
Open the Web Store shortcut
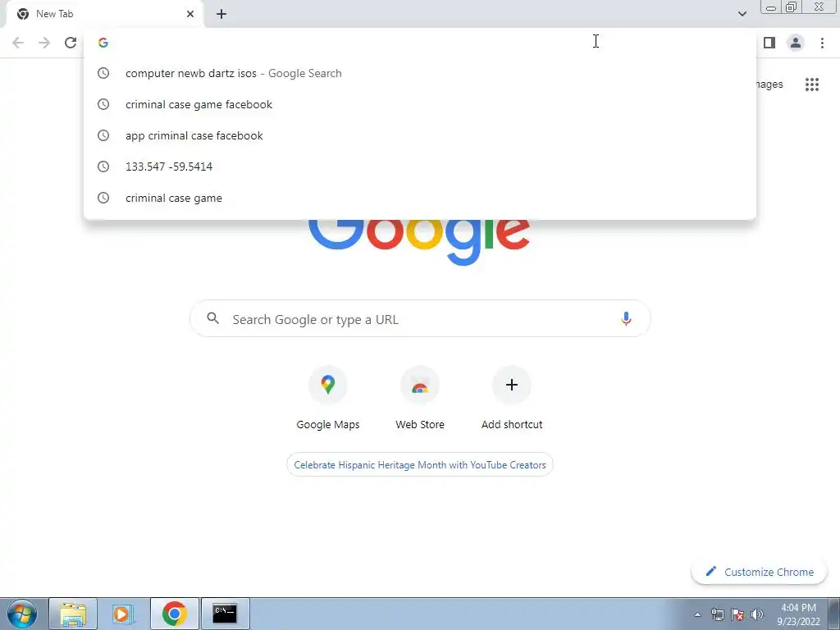420,399
